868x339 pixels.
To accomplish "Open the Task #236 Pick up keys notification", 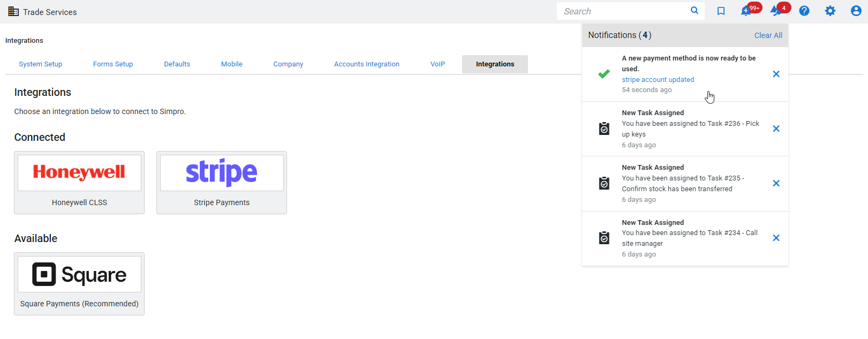I will [x=685, y=129].
